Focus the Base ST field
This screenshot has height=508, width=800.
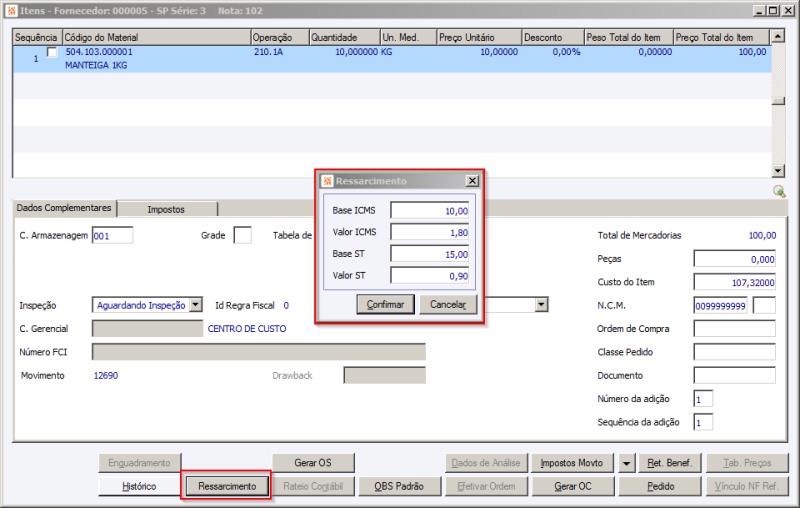[x=430, y=254]
